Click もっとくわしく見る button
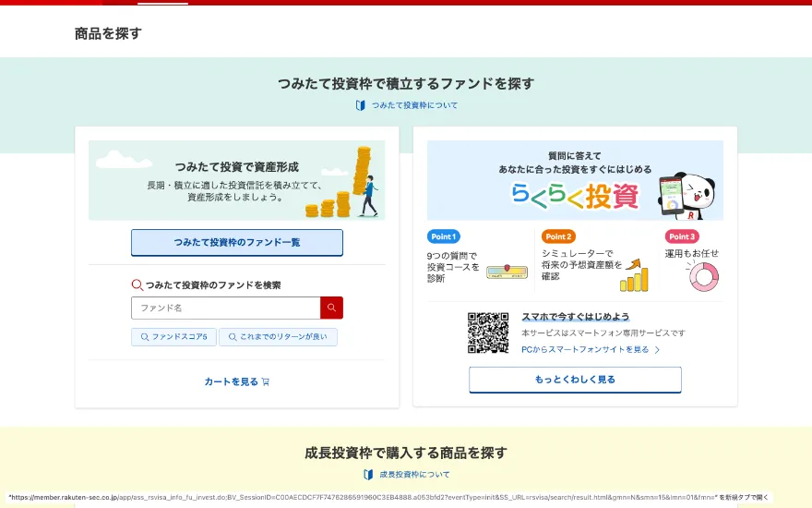Screen dimensions: 812x508 [575, 380]
